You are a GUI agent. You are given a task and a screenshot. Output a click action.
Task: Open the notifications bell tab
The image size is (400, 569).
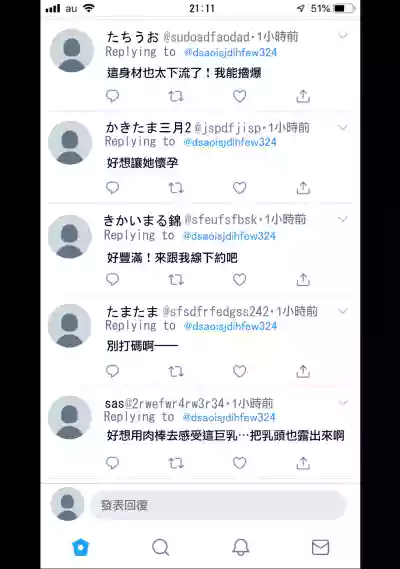tap(241, 547)
